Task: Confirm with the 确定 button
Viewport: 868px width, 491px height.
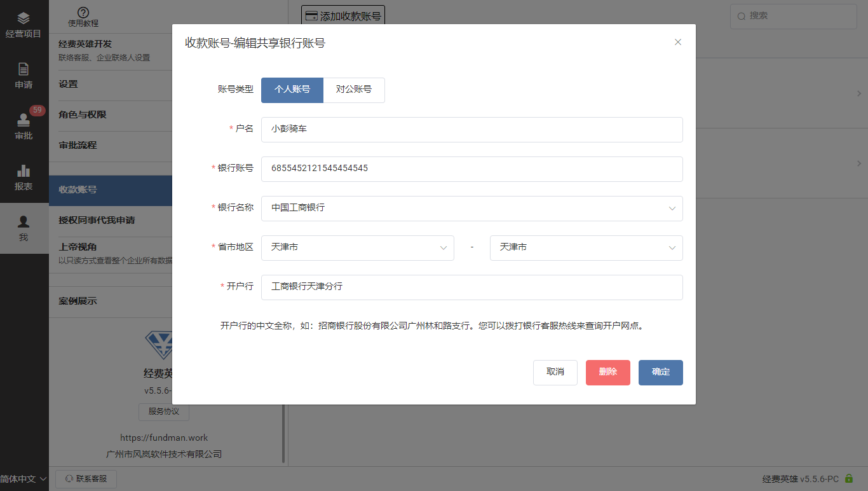Action: [660, 372]
